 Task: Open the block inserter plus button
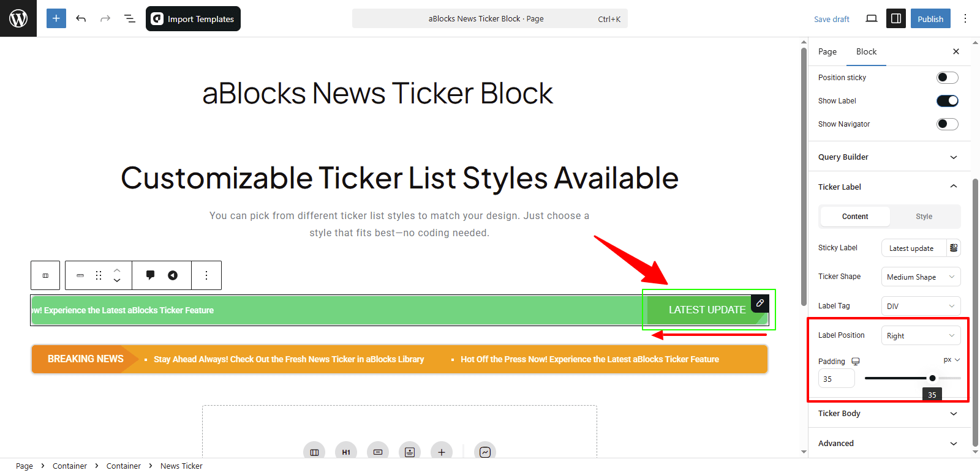point(56,18)
